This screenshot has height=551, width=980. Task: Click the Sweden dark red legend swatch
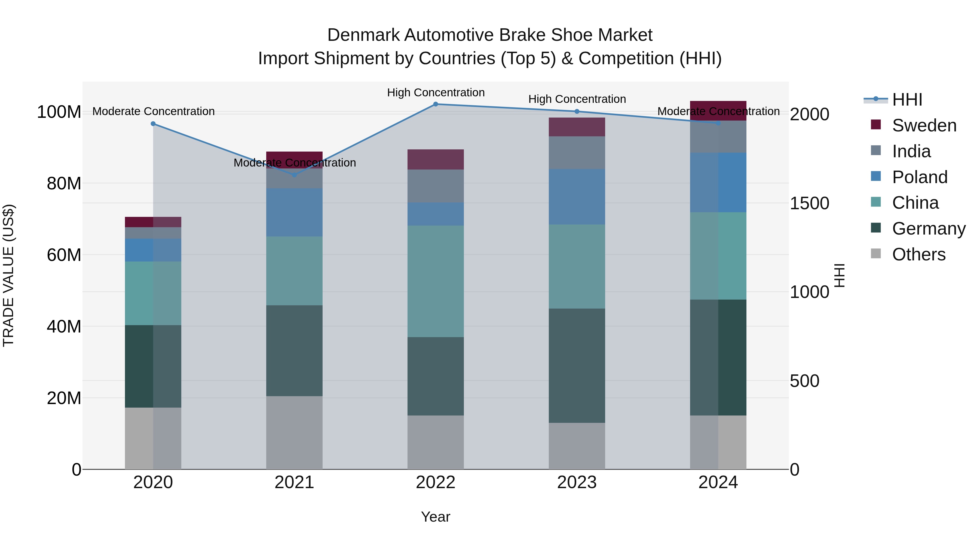876,124
